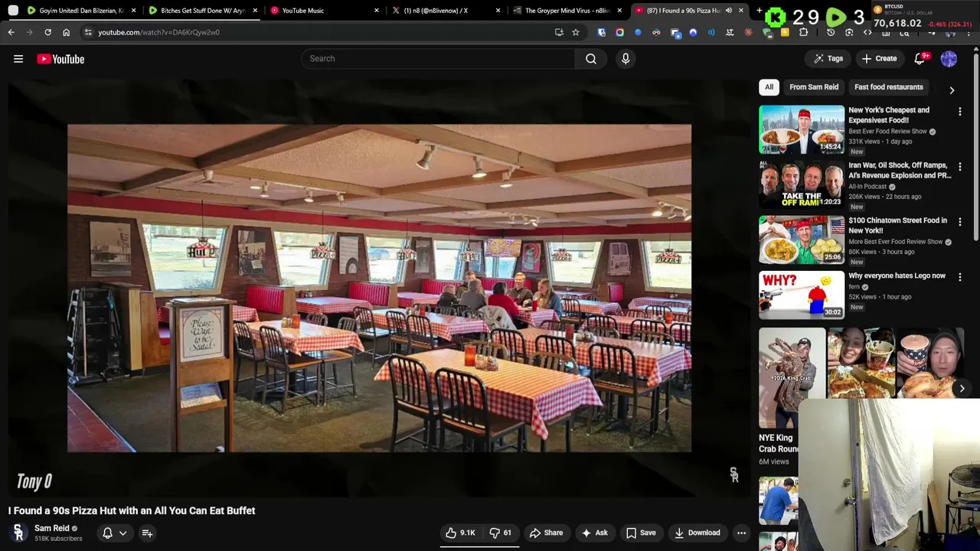Click the video player frame
980x551 pixels.
coord(379,288)
